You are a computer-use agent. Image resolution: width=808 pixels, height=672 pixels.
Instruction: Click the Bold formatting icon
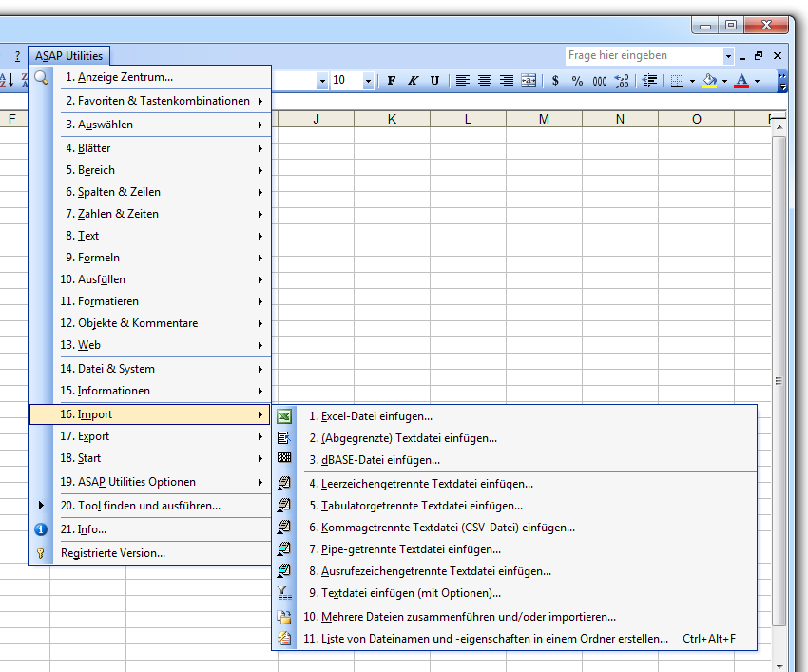[391, 81]
